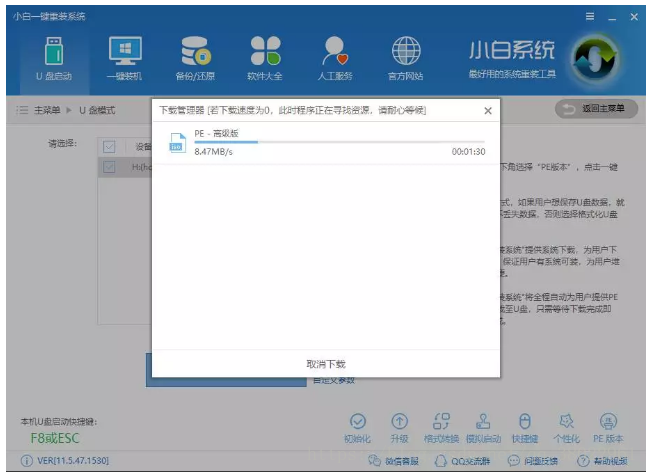Click U盘模式 breadcrumb
Image resolution: width=648 pixels, height=474 pixels.
tap(97, 110)
